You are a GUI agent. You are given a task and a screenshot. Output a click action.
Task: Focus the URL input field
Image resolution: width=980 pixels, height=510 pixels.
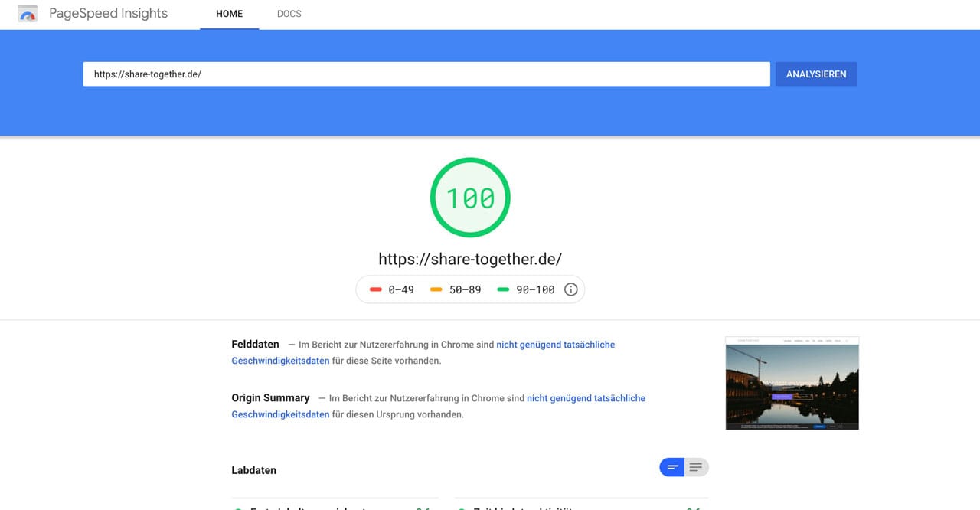tap(426, 74)
